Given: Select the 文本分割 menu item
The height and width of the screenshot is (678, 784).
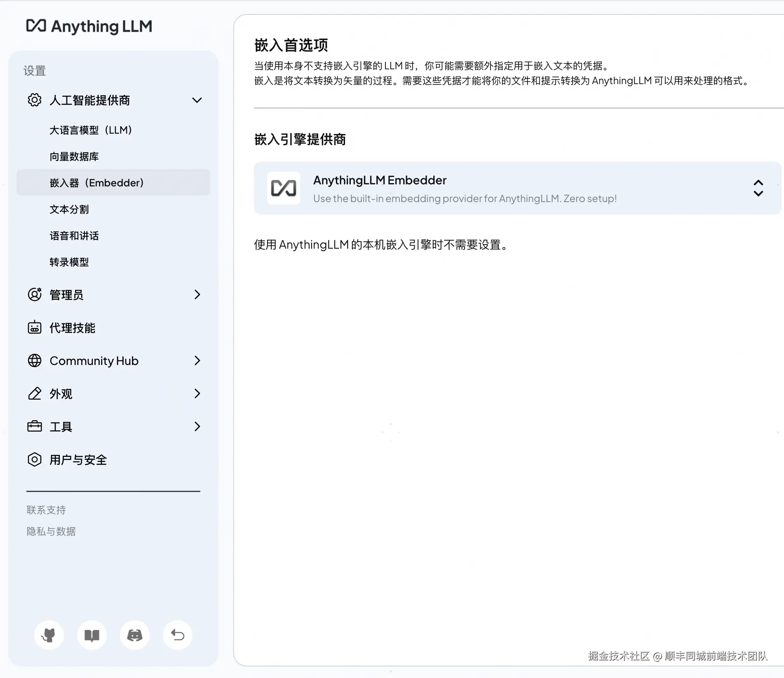Looking at the screenshot, I should pyautogui.click(x=69, y=209).
